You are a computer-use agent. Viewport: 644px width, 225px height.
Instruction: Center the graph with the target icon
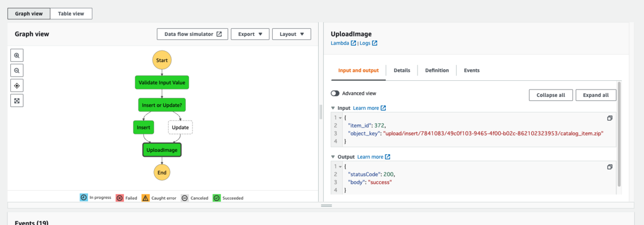tap(17, 85)
